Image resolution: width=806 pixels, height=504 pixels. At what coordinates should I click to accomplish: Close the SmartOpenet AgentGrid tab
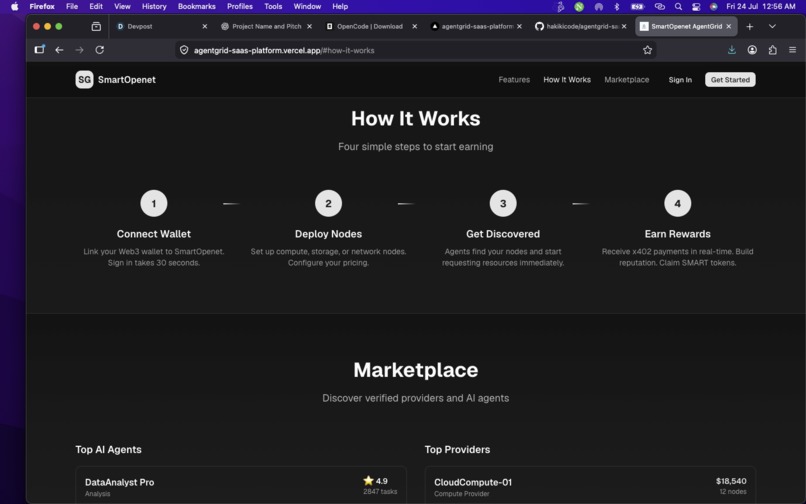(x=728, y=26)
